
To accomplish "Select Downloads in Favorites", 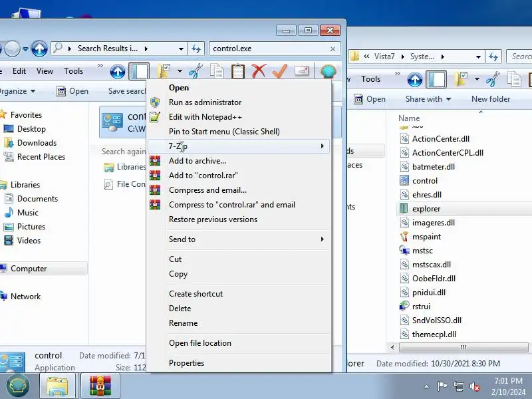I will pos(30,143).
